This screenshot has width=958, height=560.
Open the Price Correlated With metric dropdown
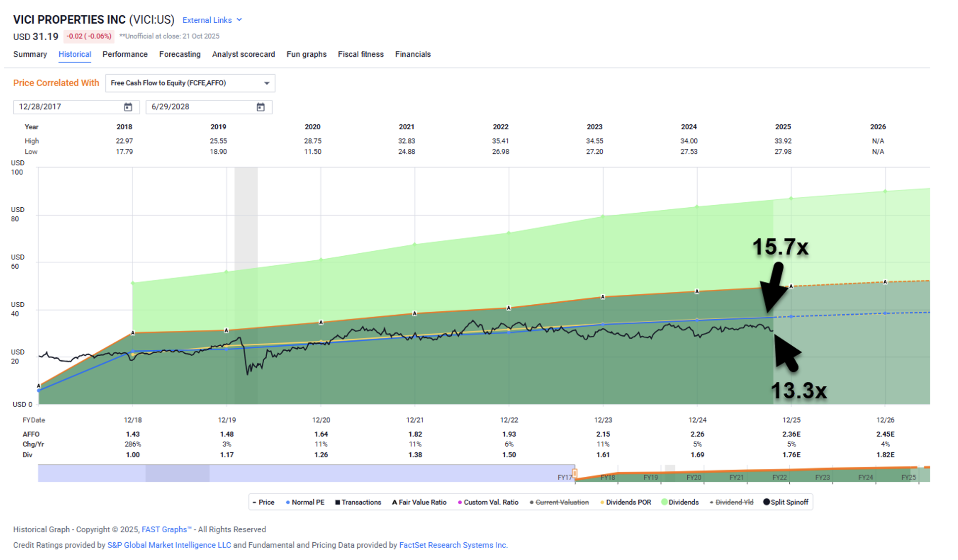(190, 83)
